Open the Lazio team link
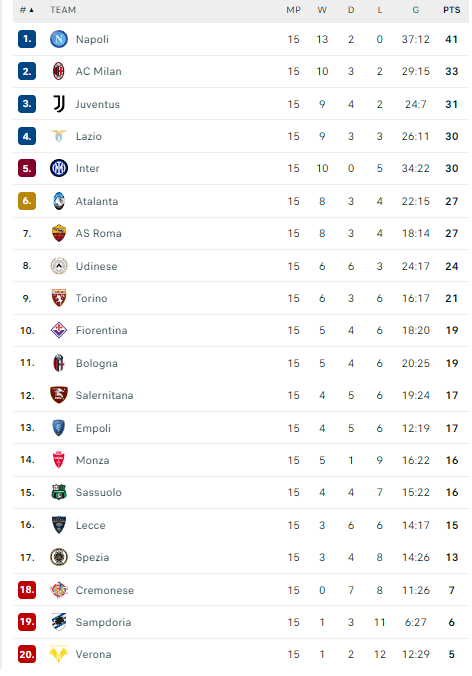Image resolution: width=472 pixels, height=676 pixels. point(89,136)
